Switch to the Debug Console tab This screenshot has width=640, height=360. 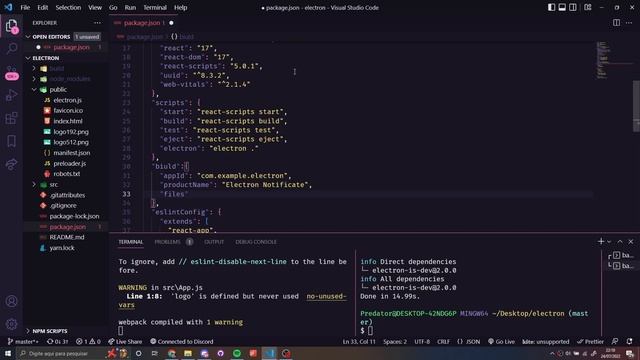256,242
